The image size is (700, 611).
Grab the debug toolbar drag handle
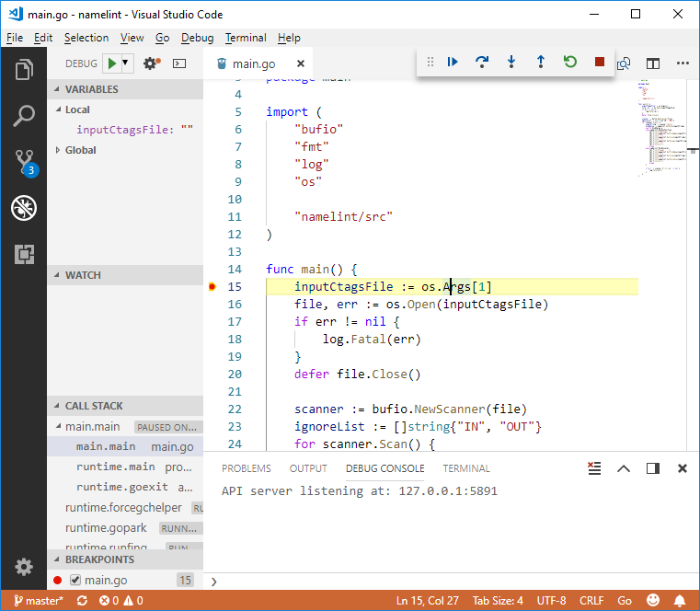(430, 62)
